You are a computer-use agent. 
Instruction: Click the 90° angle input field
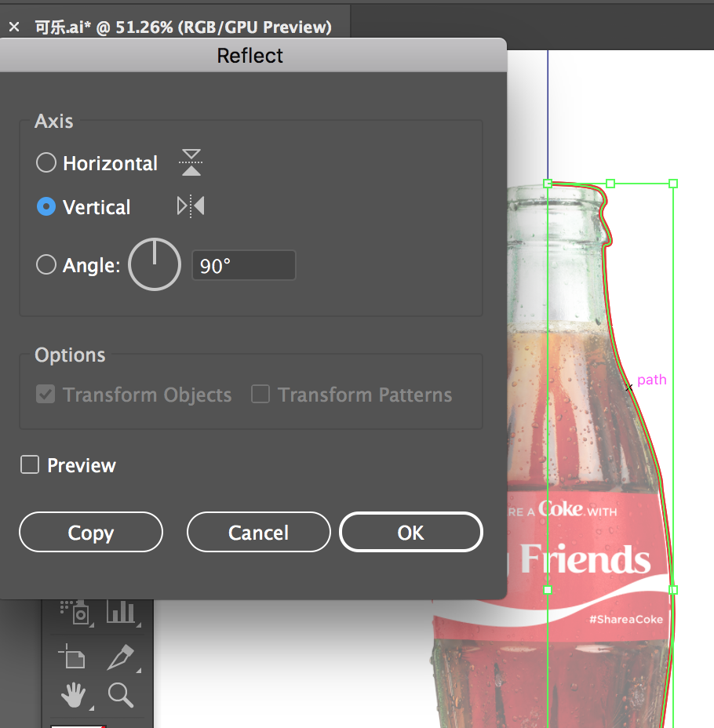click(x=243, y=266)
